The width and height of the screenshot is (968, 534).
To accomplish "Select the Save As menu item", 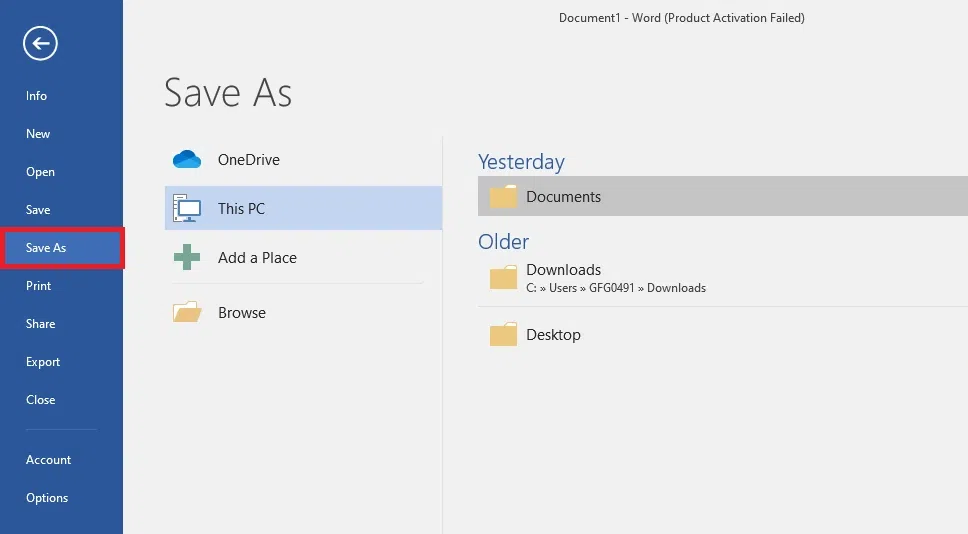I will pyautogui.click(x=62, y=248).
